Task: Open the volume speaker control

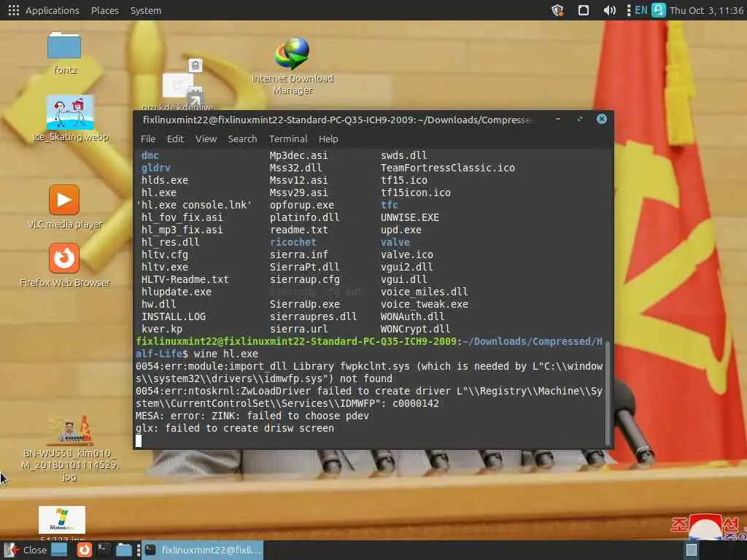Action: click(609, 10)
